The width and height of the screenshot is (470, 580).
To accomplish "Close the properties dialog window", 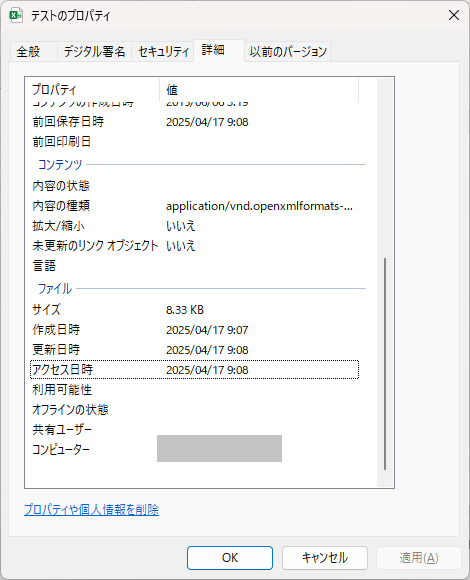I will point(454,15).
